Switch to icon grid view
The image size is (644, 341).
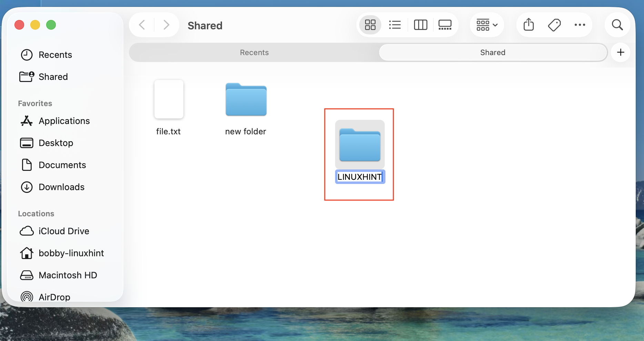pos(370,25)
